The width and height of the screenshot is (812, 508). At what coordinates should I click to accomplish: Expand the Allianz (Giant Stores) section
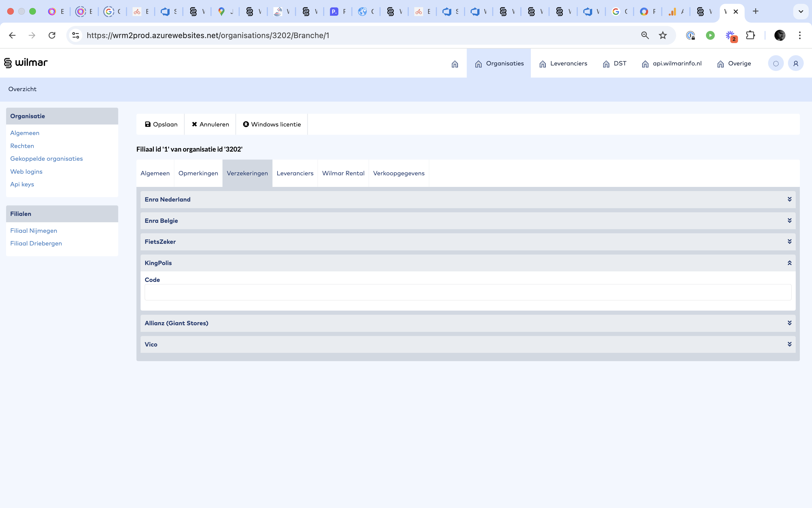(468, 323)
